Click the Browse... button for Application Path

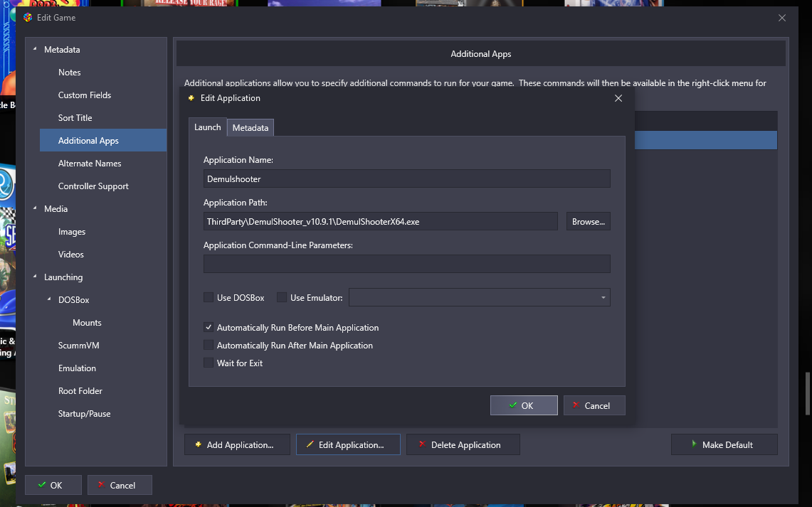[x=588, y=222]
